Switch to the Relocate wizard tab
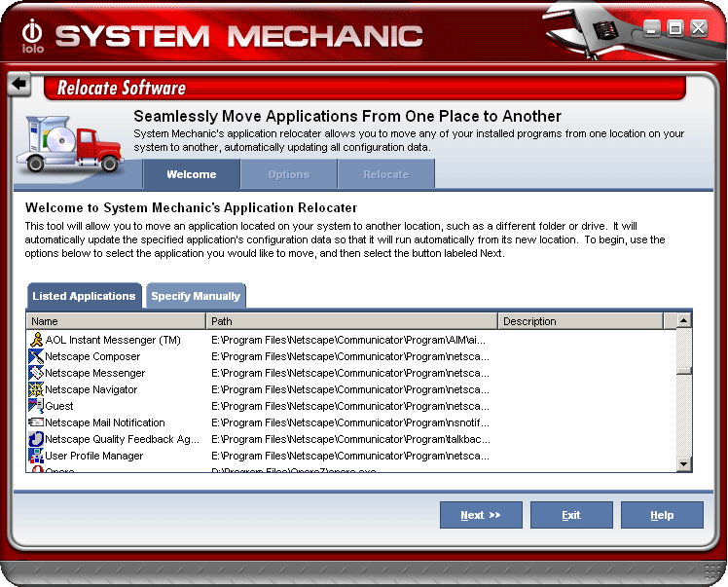This screenshot has width=728, height=587. [x=386, y=174]
